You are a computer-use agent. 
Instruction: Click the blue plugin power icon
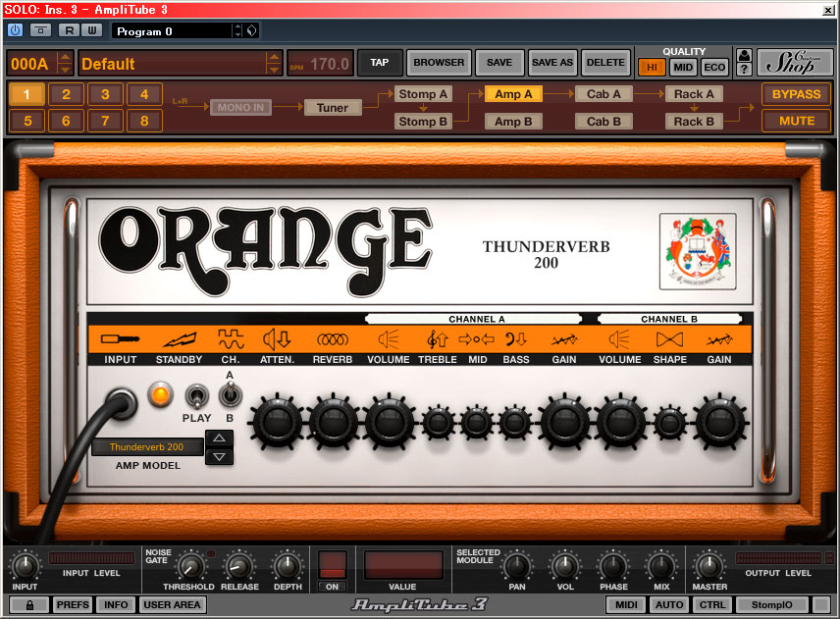[16, 30]
